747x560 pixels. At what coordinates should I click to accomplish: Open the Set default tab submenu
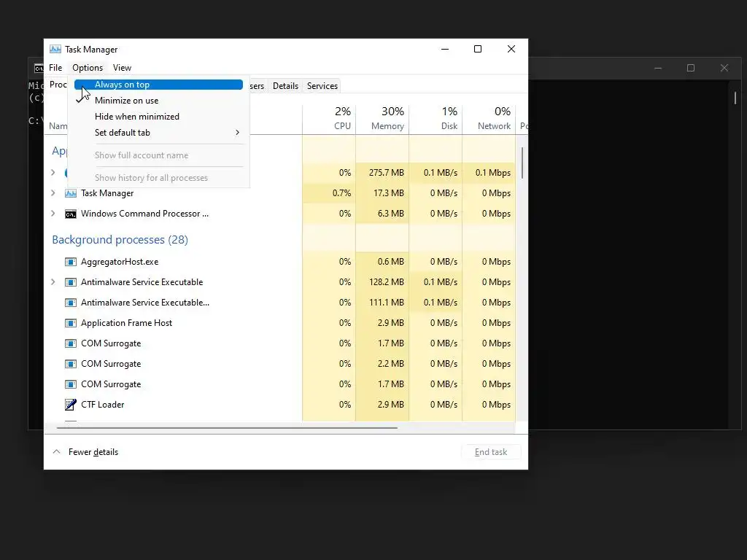158,133
